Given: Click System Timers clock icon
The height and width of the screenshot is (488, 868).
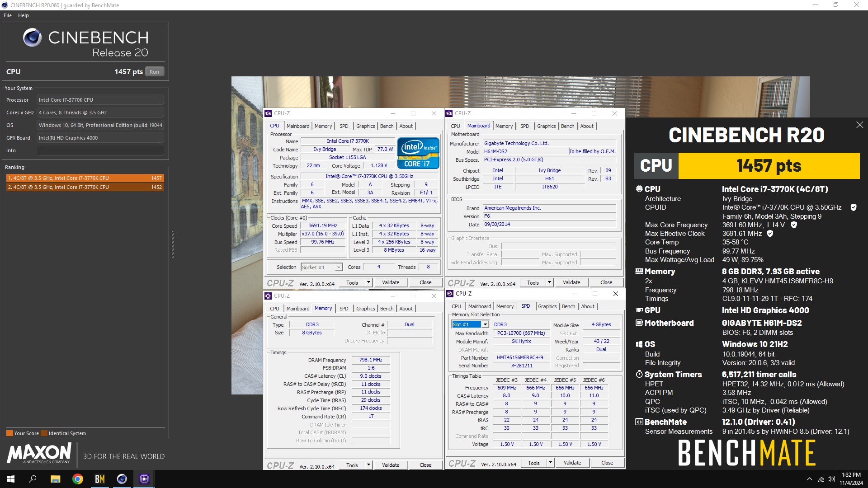Looking at the screenshot, I should (x=639, y=374).
